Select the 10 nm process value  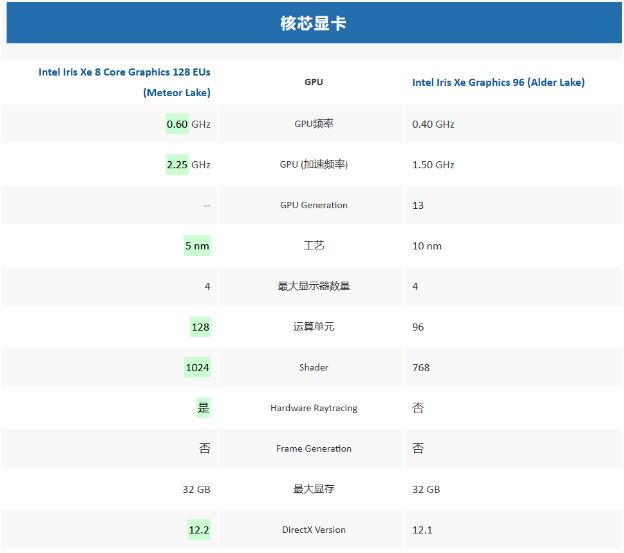pyautogui.click(x=427, y=246)
